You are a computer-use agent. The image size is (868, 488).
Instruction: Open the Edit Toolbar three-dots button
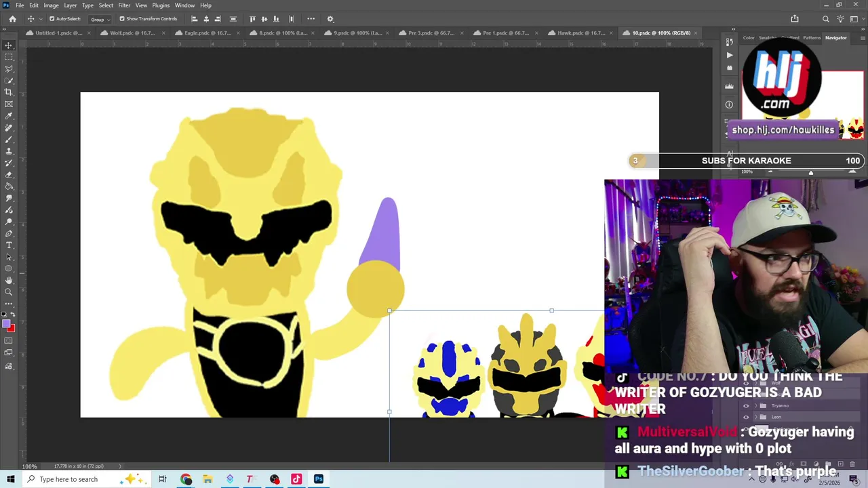tap(9, 304)
